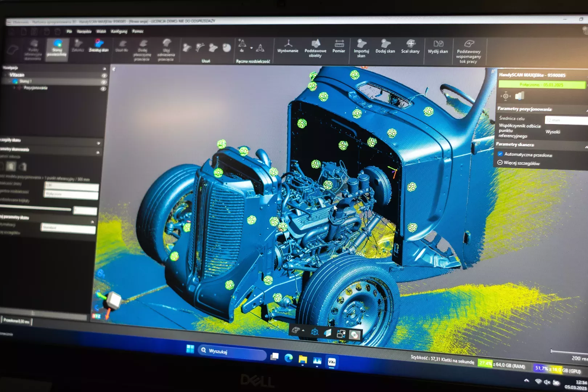Open the Konfiguruj menu
Screen dimensions: 588x392
[x=119, y=32]
